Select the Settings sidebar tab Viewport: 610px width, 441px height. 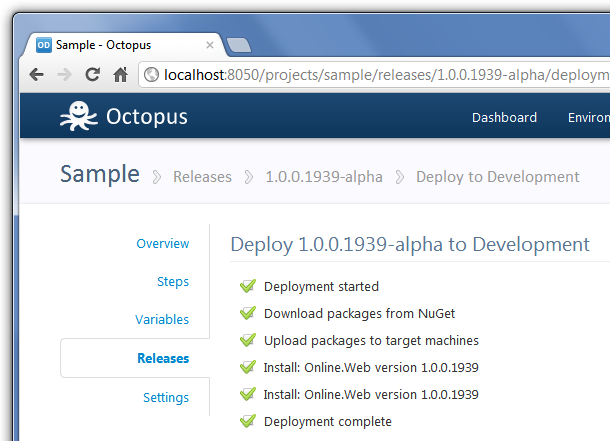(166, 397)
